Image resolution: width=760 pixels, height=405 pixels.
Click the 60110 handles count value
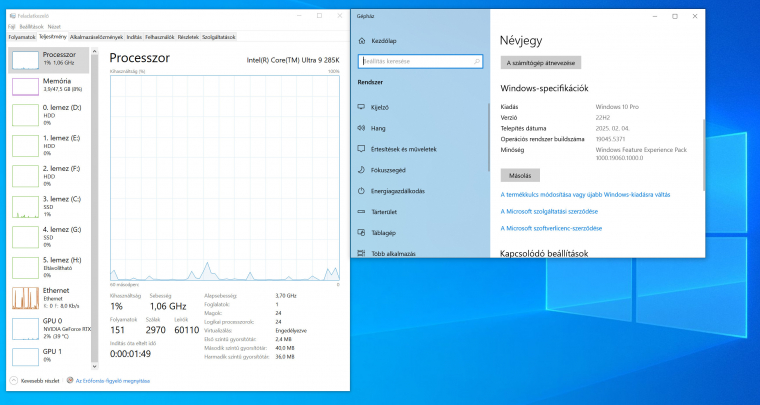coord(187,330)
